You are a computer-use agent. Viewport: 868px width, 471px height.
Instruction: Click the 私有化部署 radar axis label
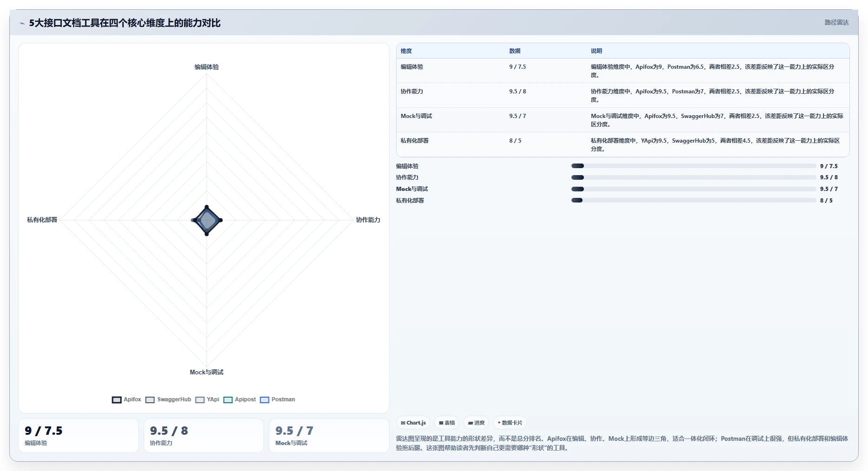[x=42, y=220]
